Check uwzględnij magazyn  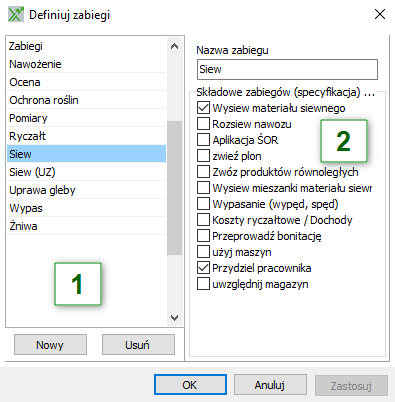click(203, 284)
